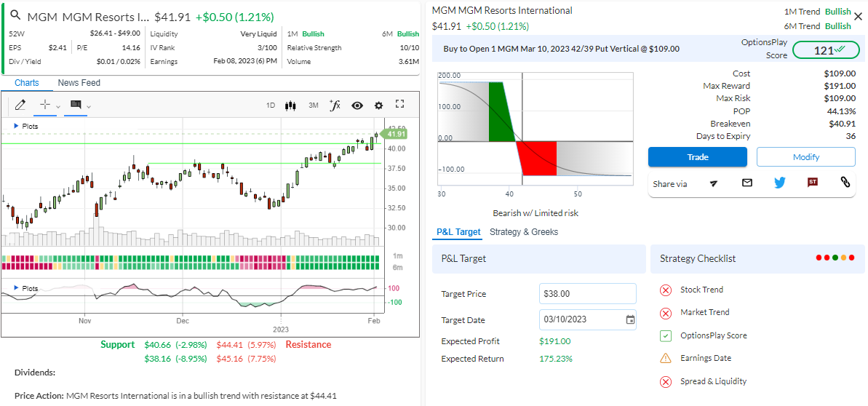Click the Support price $38.16

(x=158, y=359)
